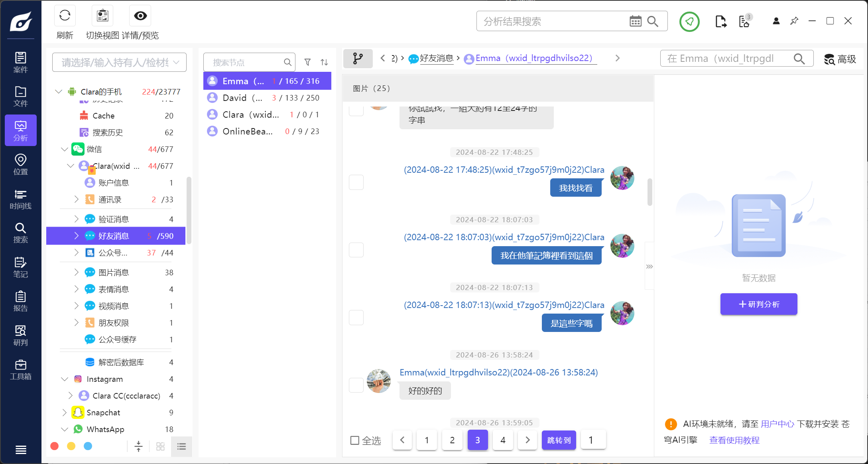This screenshot has height=464, width=868.
Task: Go to page 4 of messages
Action: click(x=502, y=440)
